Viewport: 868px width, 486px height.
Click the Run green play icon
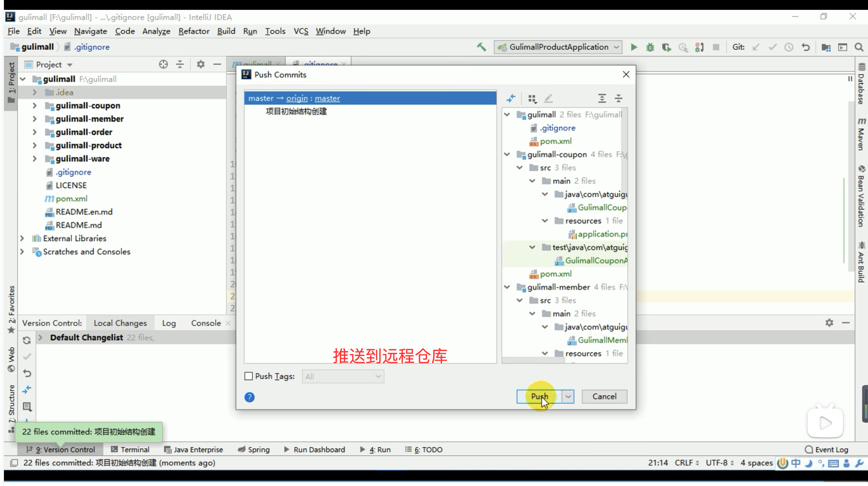tap(633, 47)
